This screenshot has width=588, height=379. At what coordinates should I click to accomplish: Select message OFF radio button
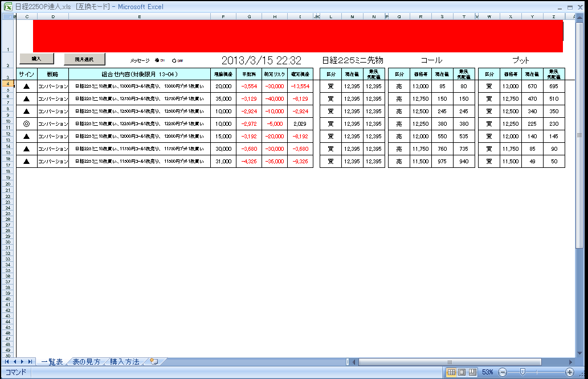pyautogui.click(x=174, y=60)
